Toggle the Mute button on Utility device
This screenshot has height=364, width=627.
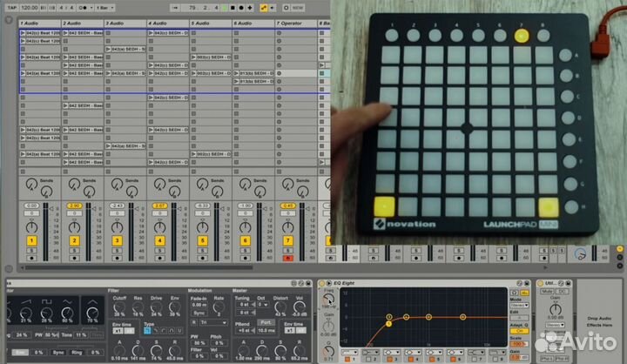pos(547,292)
